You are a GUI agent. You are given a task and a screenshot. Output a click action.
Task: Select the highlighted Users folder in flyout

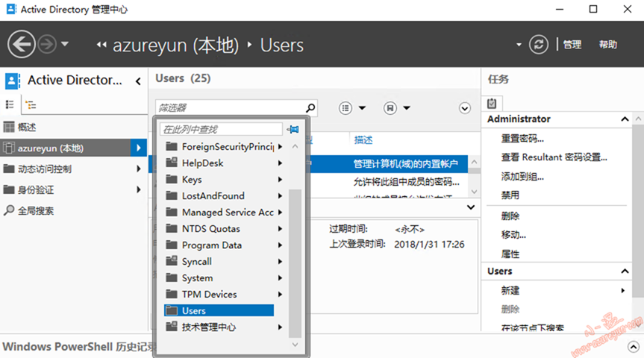point(219,310)
